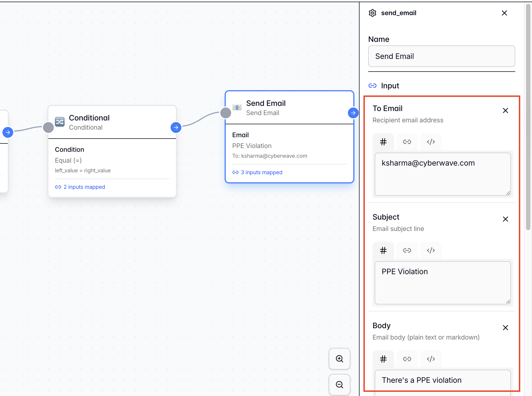Click the zoom out magnifier button

(x=339, y=384)
